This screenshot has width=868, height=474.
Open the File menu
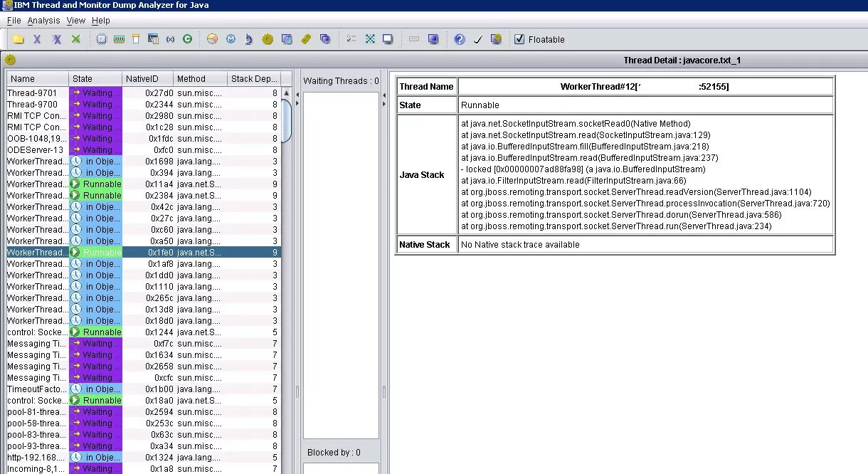click(14, 21)
